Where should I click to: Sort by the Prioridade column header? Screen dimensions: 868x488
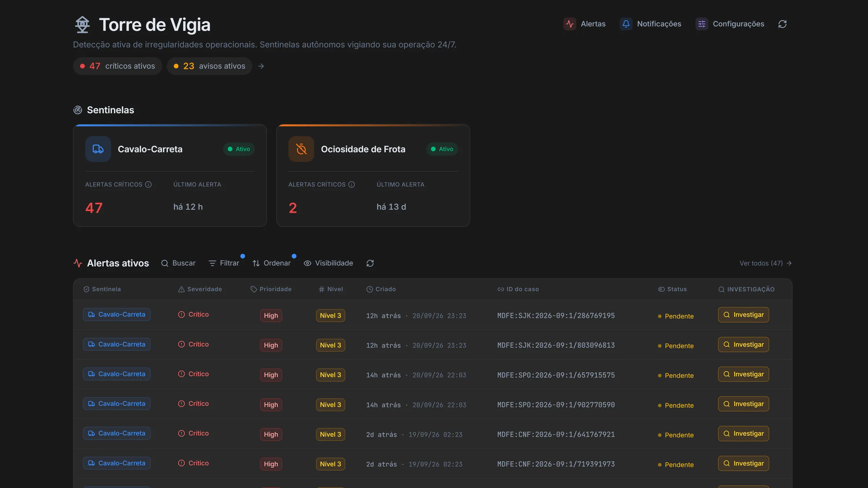coord(271,289)
